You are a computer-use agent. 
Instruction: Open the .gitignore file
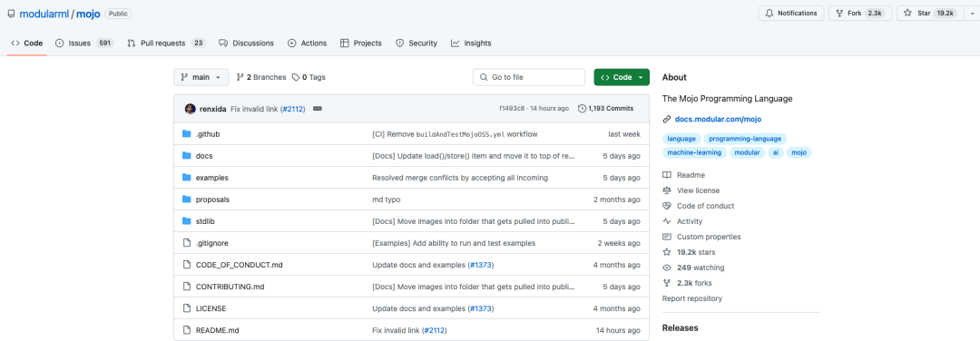(x=211, y=243)
